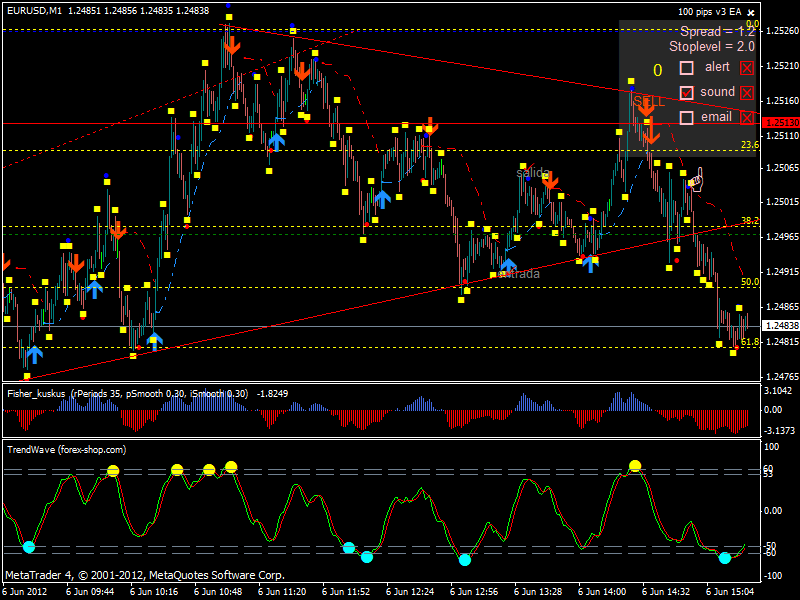Select the 'entrada' text label
The width and height of the screenshot is (800, 600).
(519, 274)
